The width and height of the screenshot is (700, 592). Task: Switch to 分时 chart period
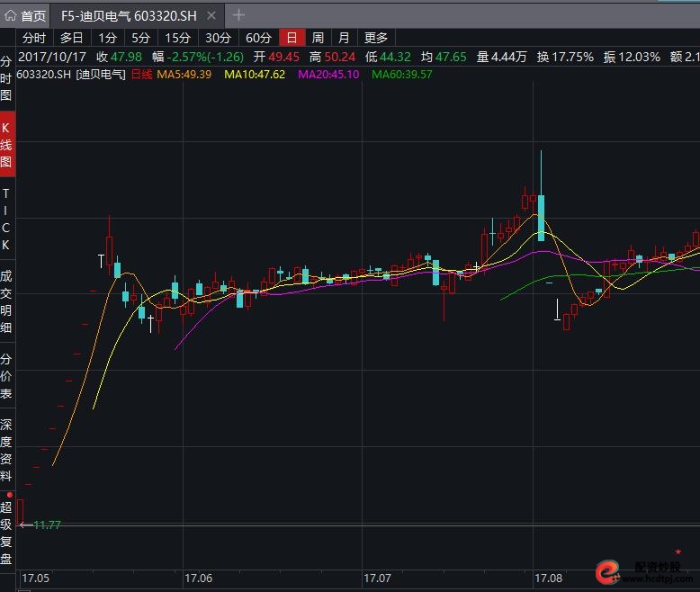point(34,38)
